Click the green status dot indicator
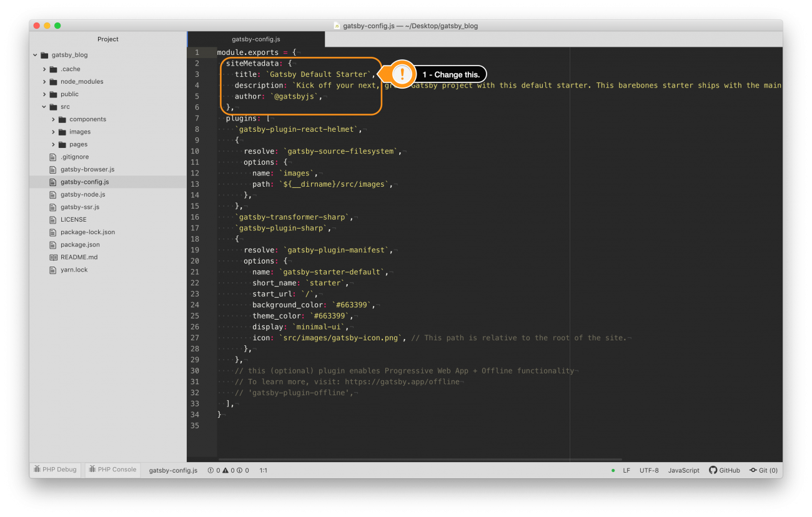This screenshot has width=812, height=517. pos(613,470)
